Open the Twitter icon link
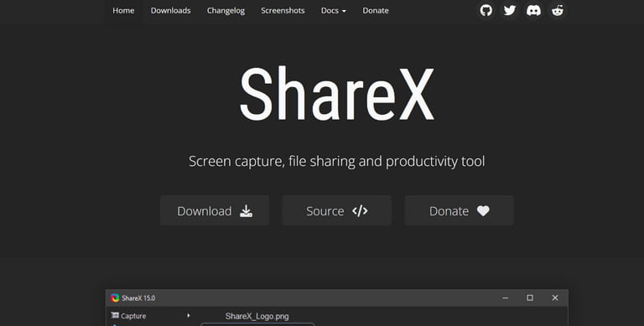The image size is (644, 326). (x=510, y=10)
